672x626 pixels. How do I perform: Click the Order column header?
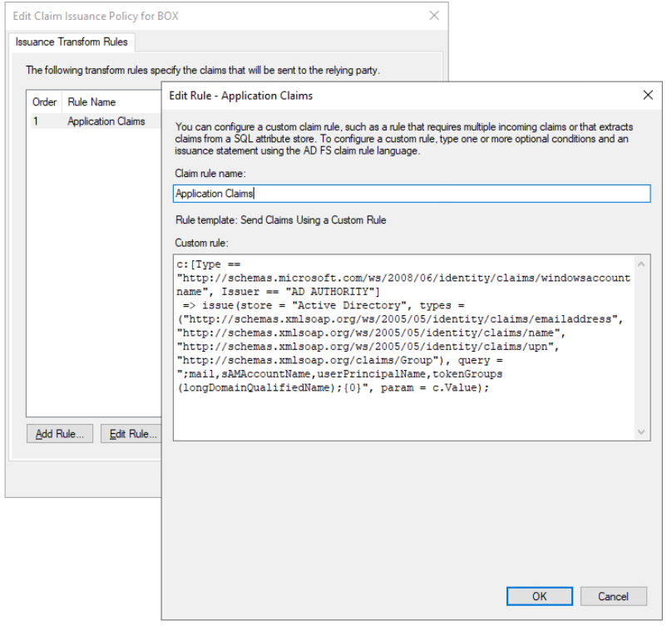pos(44,102)
